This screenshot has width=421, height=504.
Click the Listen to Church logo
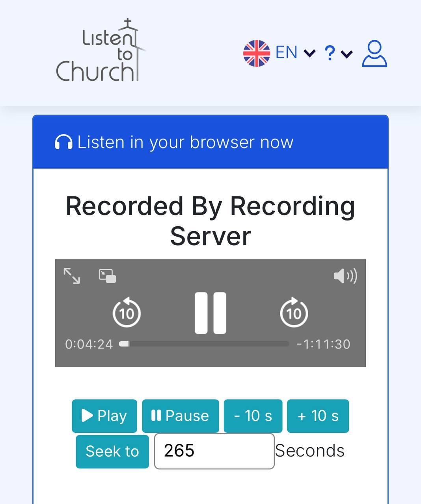coord(101,51)
